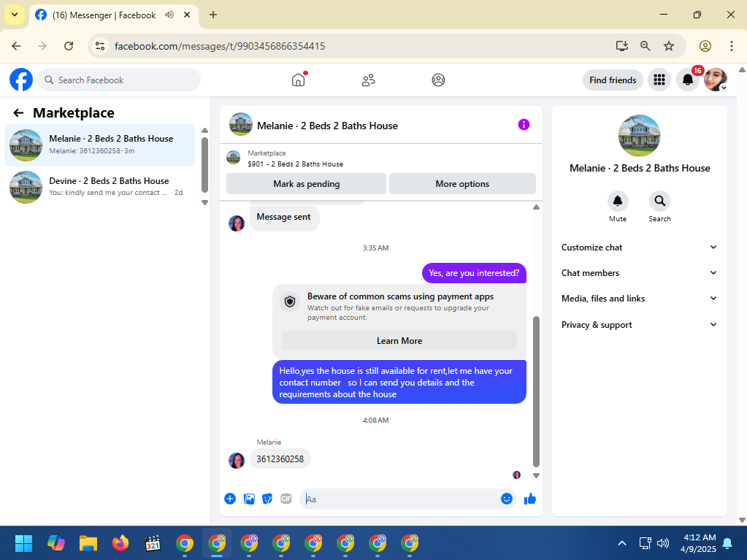Viewport: 747px width, 560px height.
Task: Click Learn More in the scam warning
Action: 399,341
